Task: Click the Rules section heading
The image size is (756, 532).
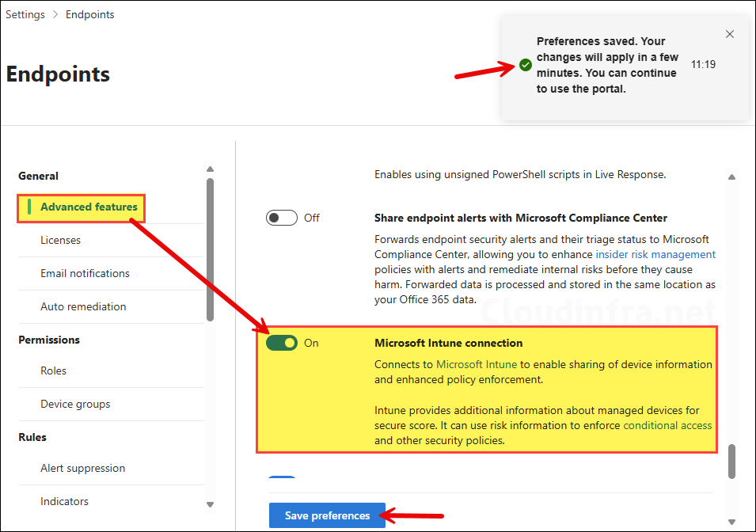Action: coord(32,438)
